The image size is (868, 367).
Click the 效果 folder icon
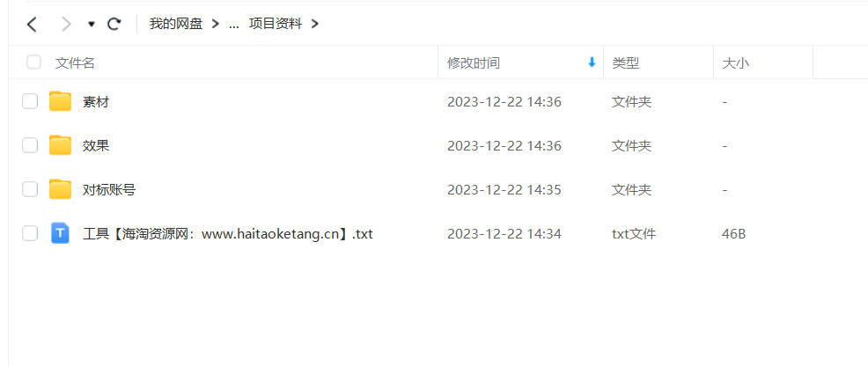[x=61, y=145]
